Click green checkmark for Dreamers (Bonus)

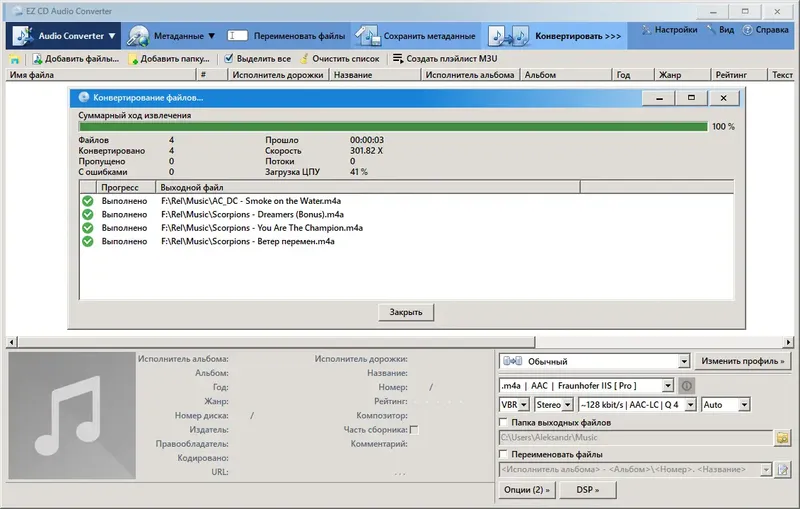coord(88,214)
